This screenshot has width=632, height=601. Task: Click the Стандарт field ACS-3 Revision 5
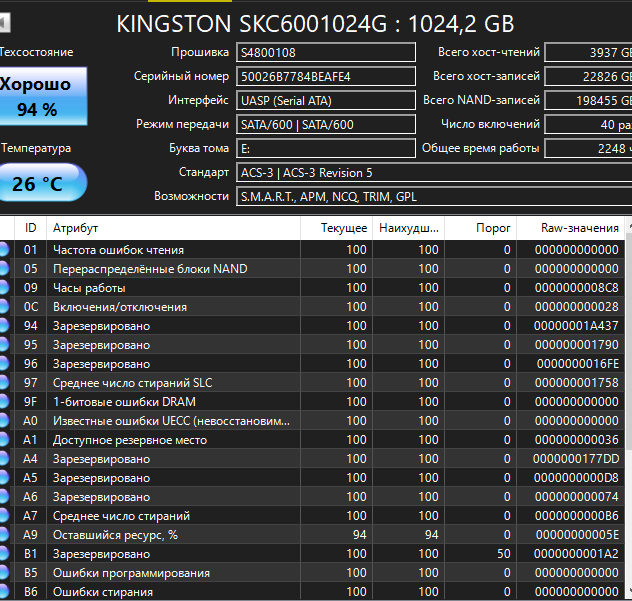[x=434, y=173]
